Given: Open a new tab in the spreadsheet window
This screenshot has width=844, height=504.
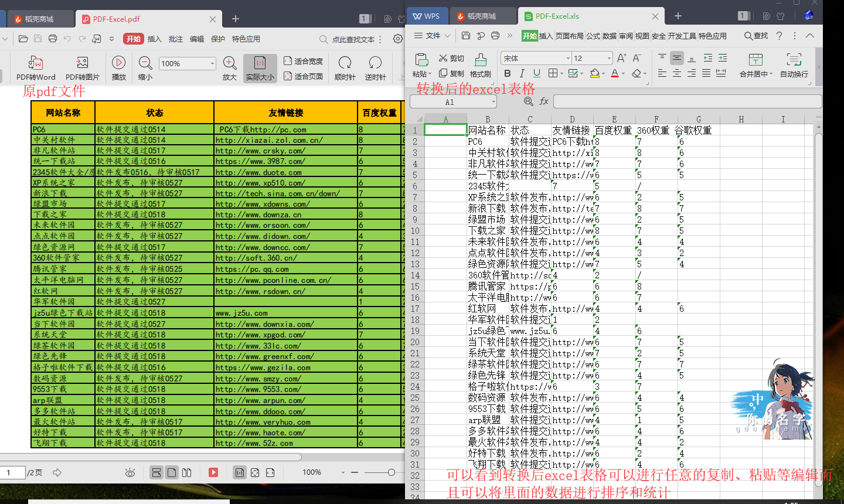Looking at the screenshot, I should click(678, 16).
